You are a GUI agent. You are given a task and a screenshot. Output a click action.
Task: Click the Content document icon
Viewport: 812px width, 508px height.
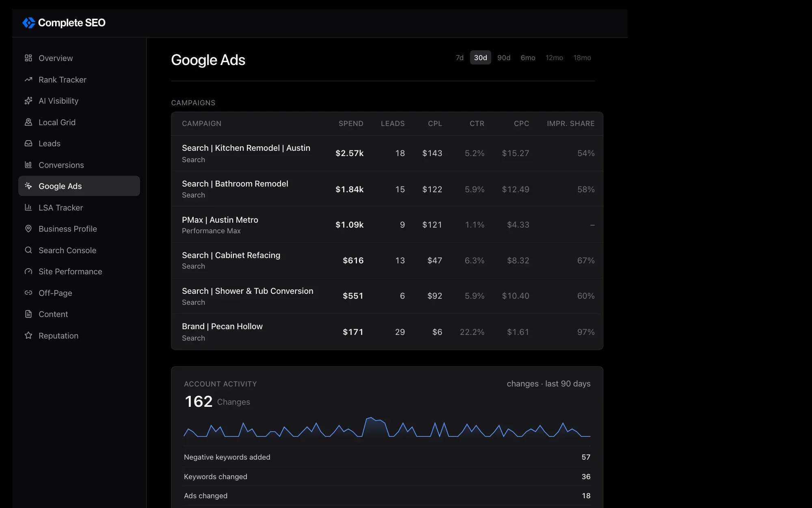tap(28, 314)
